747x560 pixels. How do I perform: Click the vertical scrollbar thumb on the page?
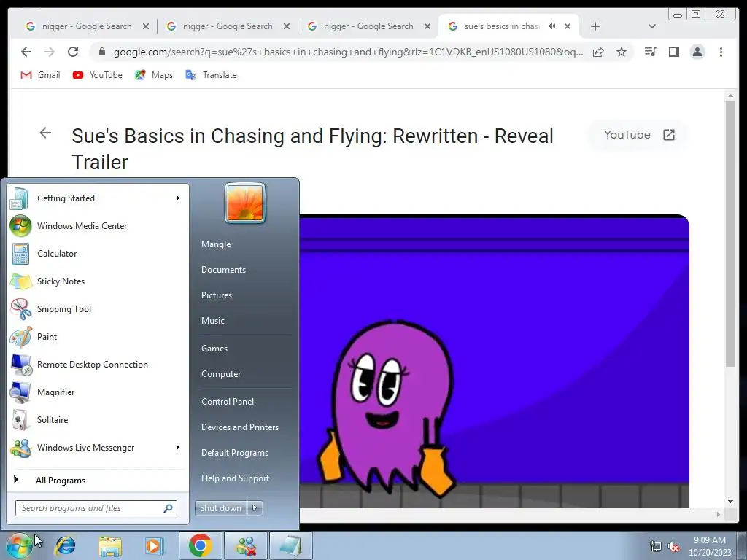730,233
